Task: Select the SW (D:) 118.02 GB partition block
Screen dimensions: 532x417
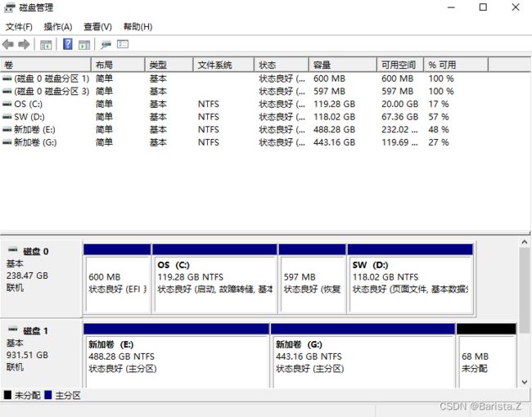Action: coord(411,279)
